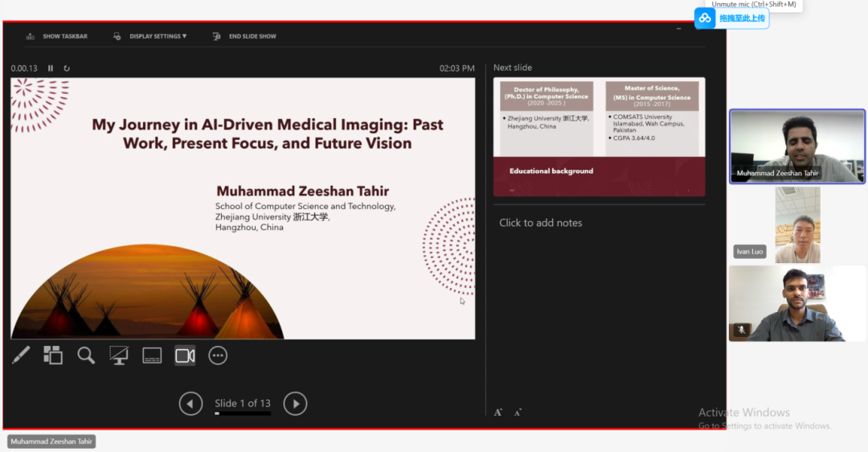Open more slide show options menu
The height and width of the screenshot is (452, 868).
218,355
